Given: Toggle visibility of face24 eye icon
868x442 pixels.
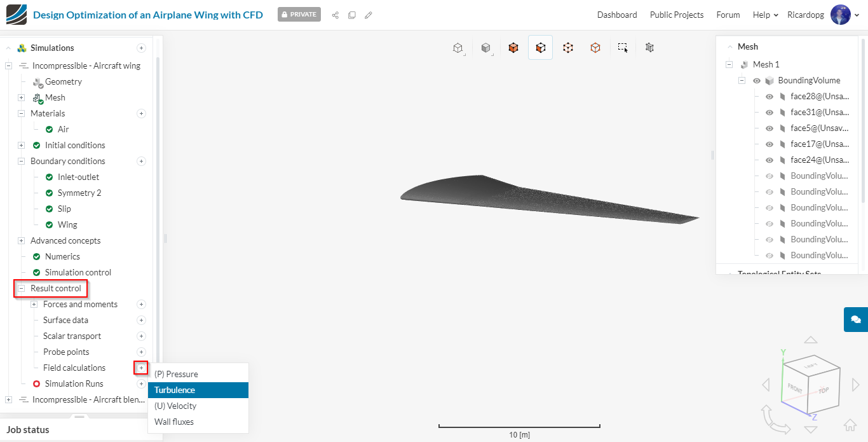Looking at the screenshot, I should coord(770,160).
